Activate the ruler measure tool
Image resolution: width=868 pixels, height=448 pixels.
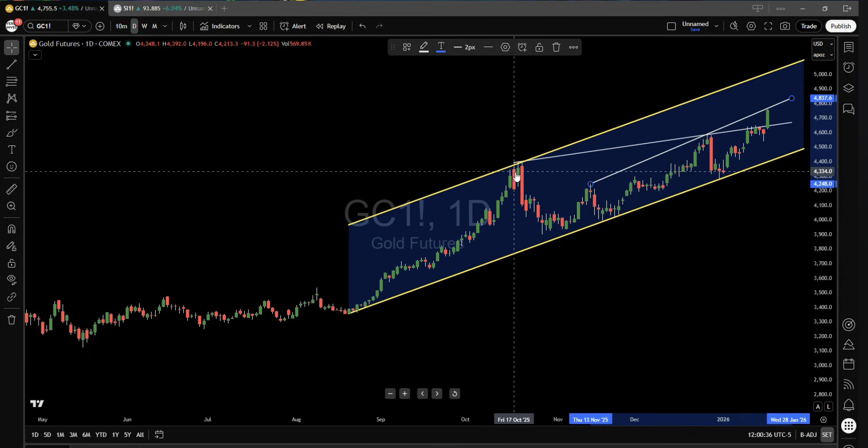12,189
